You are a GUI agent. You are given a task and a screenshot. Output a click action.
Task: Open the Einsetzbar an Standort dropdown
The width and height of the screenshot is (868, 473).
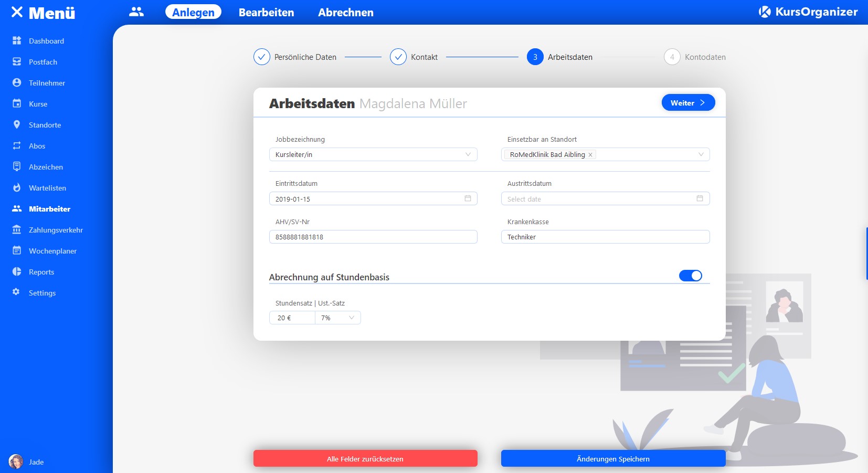tap(701, 154)
